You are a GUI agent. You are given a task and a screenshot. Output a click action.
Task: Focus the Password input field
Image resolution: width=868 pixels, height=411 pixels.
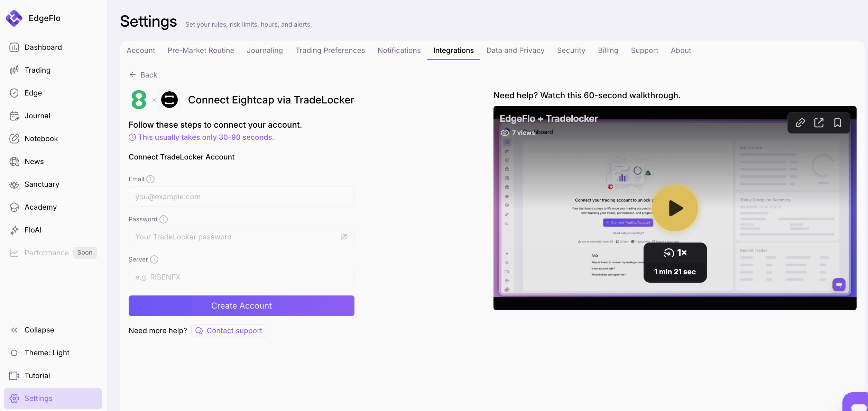(241, 237)
